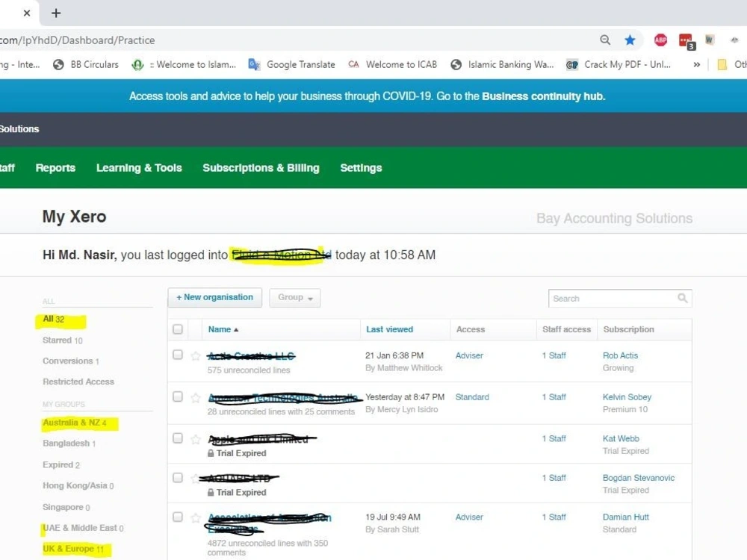Click Adviser access in Rob Actis row
The width and height of the screenshot is (747, 560).
[469, 355]
